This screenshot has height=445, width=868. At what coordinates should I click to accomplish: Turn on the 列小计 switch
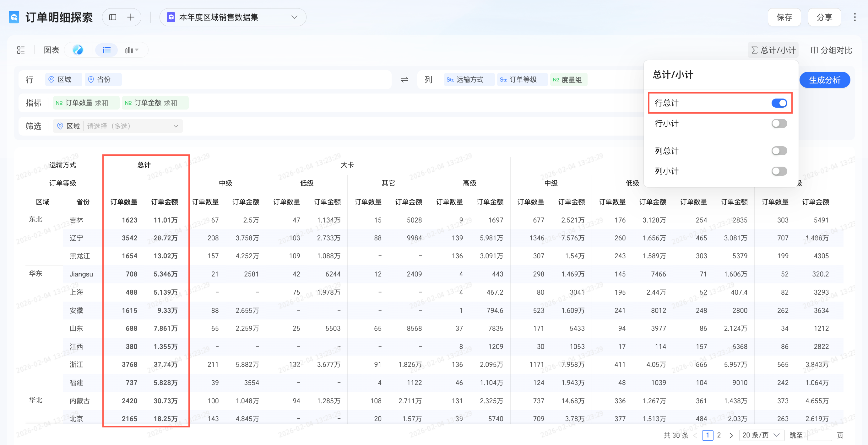pyautogui.click(x=779, y=171)
